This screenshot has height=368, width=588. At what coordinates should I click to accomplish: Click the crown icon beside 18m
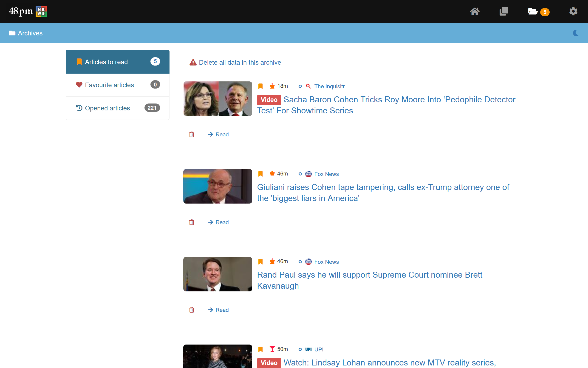point(272,86)
